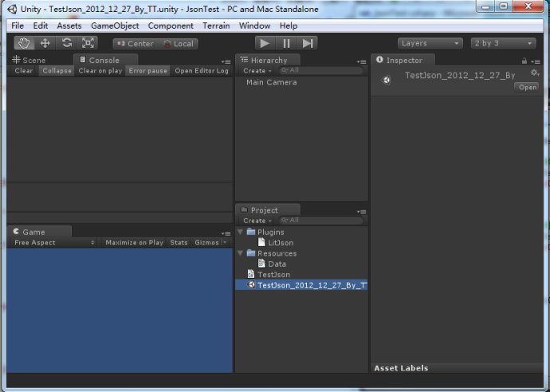This screenshot has height=392, width=550.
Task: Click the Unity scene icon in Inspector
Action: pos(386,80)
